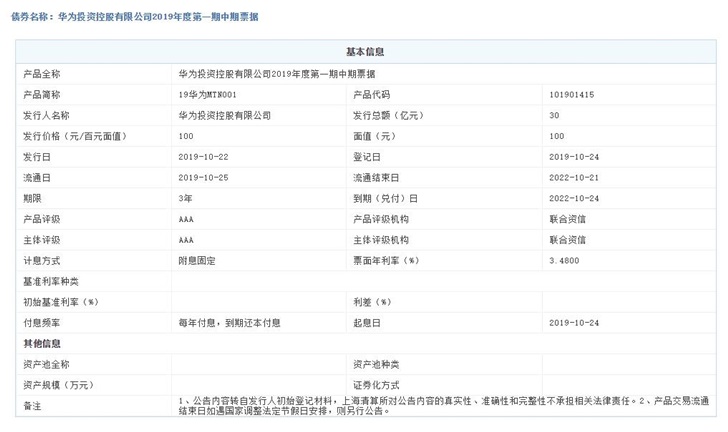Image resolution: width=728 pixels, height=432 pixels.
Task: Click the 利差（%） label
Action: click(x=372, y=302)
